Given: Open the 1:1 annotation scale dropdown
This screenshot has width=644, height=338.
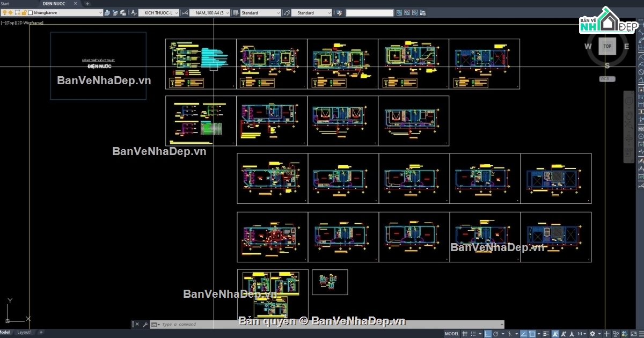Looking at the screenshot, I should point(582,334).
